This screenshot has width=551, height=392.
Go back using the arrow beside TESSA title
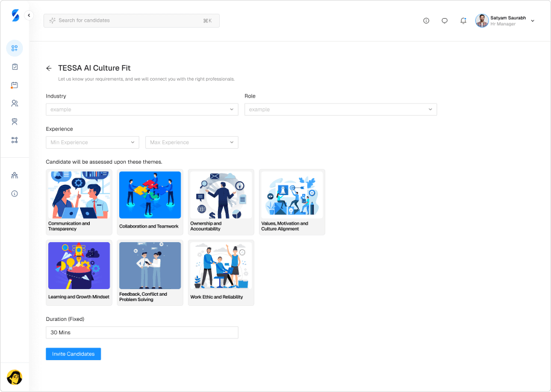coord(49,69)
